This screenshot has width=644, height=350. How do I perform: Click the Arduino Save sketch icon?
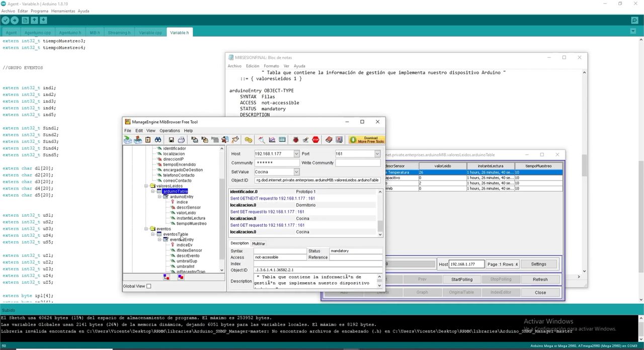point(43,20)
